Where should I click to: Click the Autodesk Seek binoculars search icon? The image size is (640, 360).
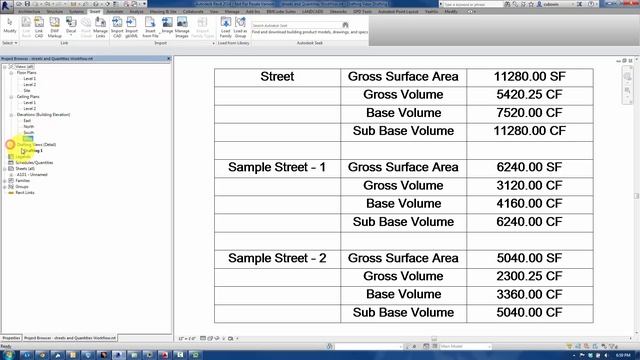tap(345, 25)
